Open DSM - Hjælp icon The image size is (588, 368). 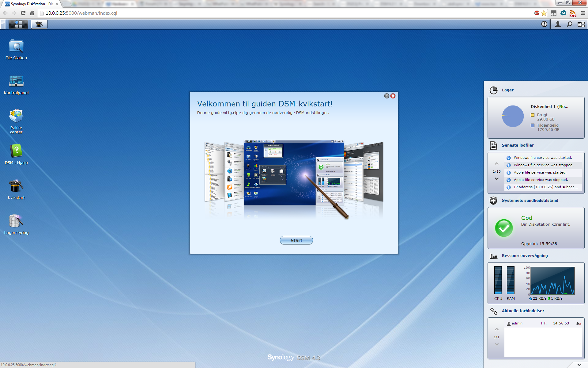point(16,155)
